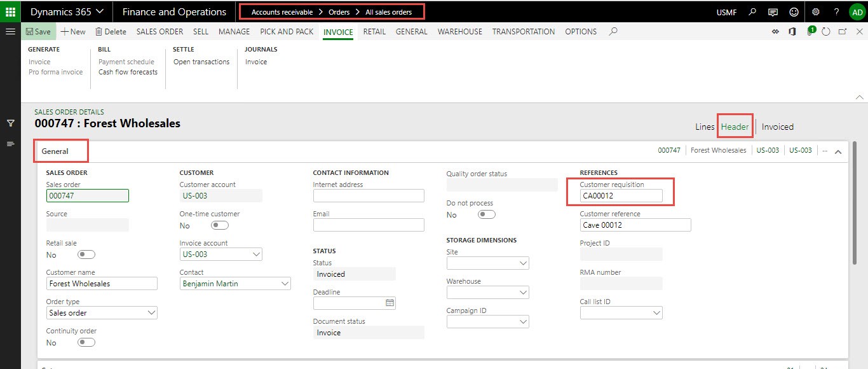
Task: Open the Order type dropdown
Action: point(151,312)
